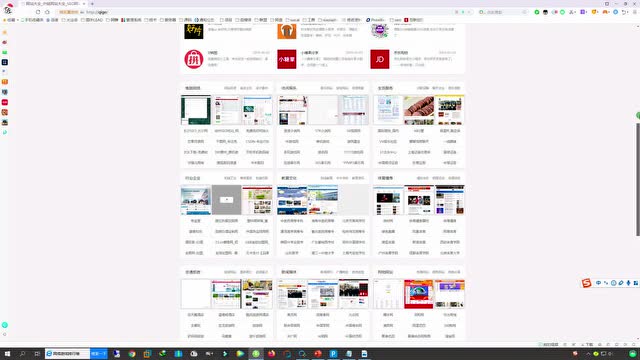Click the browser search box
640x360 pixels.
(x=502, y=12)
